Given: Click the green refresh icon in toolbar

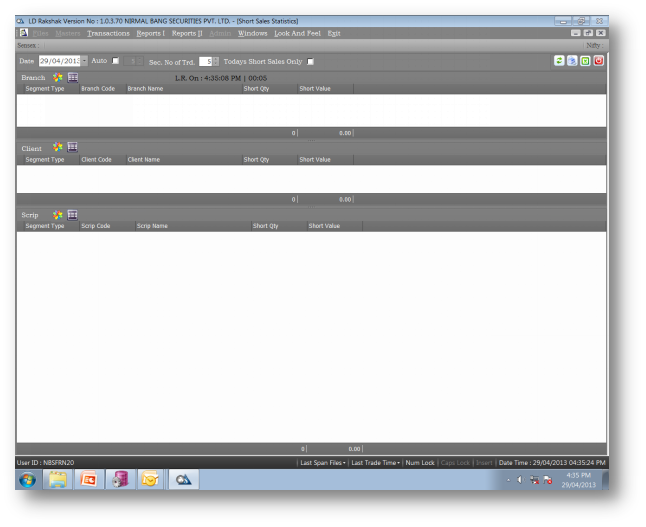Looking at the screenshot, I should click(x=559, y=61).
